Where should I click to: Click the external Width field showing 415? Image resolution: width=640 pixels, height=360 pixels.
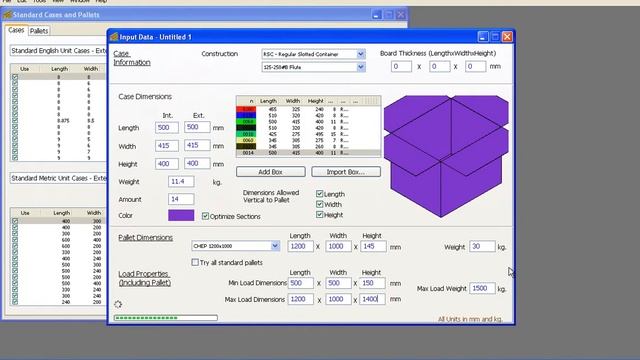pyautogui.click(x=197, y=145)
